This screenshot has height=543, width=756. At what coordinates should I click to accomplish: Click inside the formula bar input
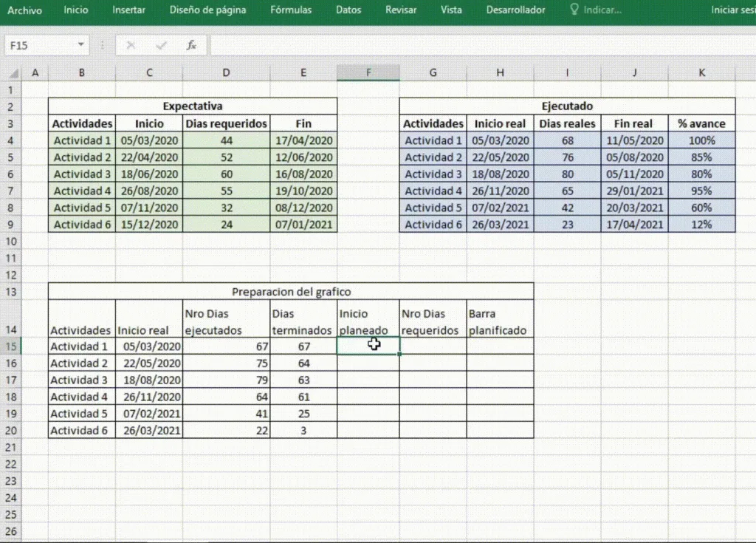pyautogui.click(x=483, y=45)
